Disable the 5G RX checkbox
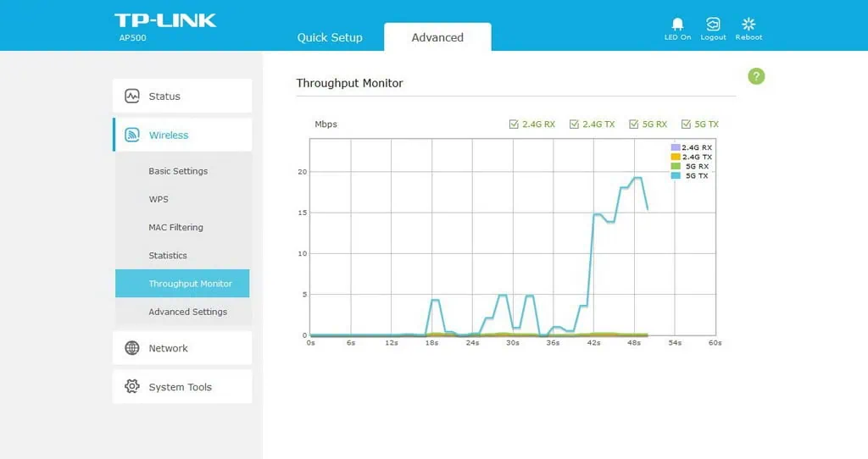868x459 pixels. pyautogui.click(x=633, y=124)
